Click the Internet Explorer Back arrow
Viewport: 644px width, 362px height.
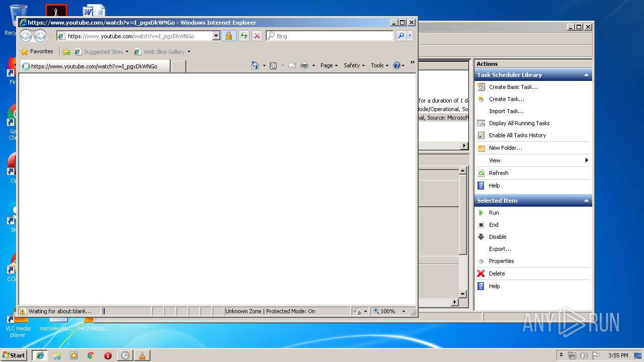tap(26, 36)
